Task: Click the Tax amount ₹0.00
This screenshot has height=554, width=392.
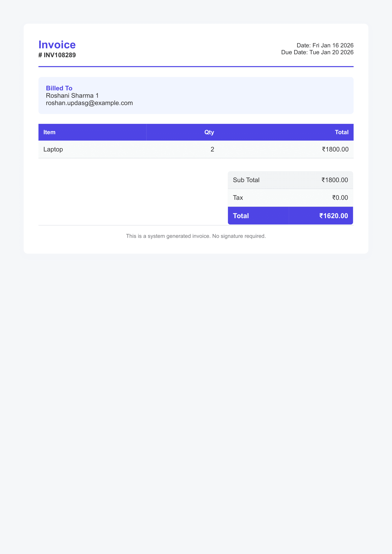Action: 340,198
